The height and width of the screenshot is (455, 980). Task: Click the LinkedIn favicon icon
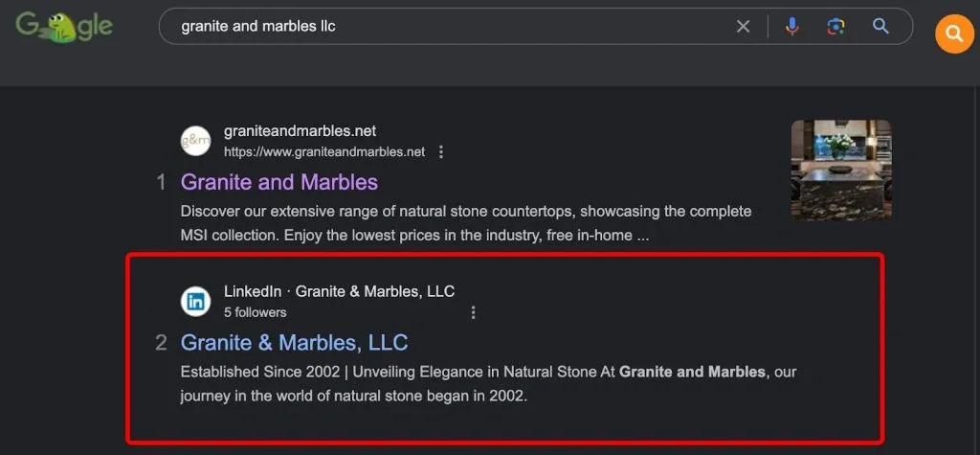[x=195, y=301]
